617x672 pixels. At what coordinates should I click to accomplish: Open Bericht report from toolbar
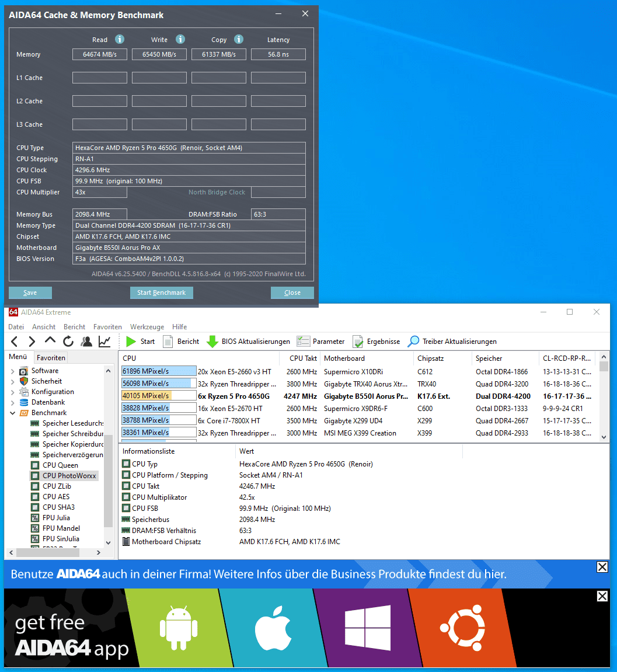pyautogui.click(x=181, y=342)
